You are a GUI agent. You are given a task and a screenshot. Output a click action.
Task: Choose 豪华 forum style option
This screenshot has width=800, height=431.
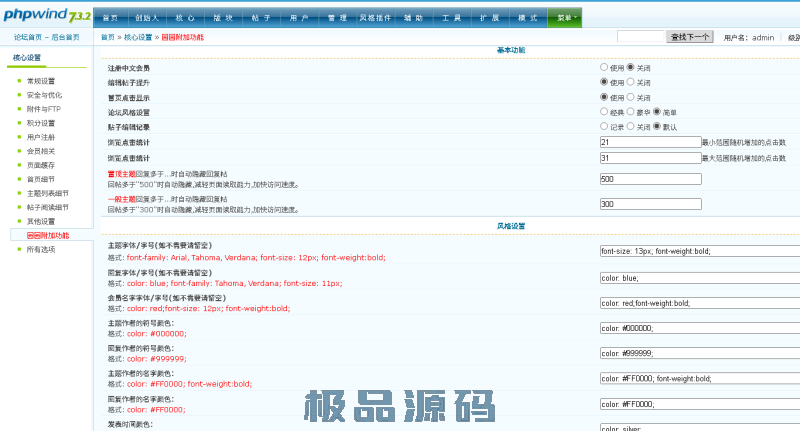point(631,112)
